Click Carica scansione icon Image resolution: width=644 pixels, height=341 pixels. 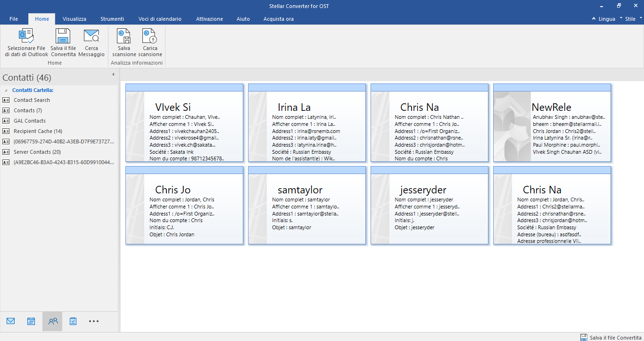click(150, 36)
